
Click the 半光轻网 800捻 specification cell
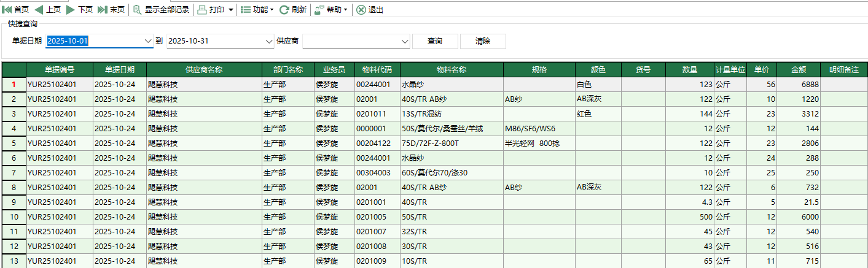point(539,143)
